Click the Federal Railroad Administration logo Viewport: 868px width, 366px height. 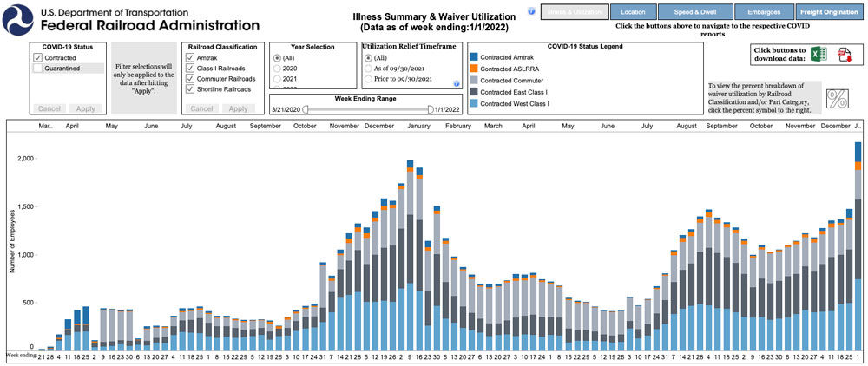click(20, 17)
